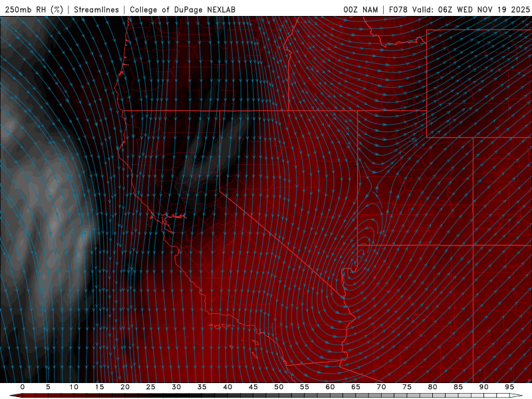Click the colorbar label '95'
Screen dimensions: 532x399
[509, 387]
